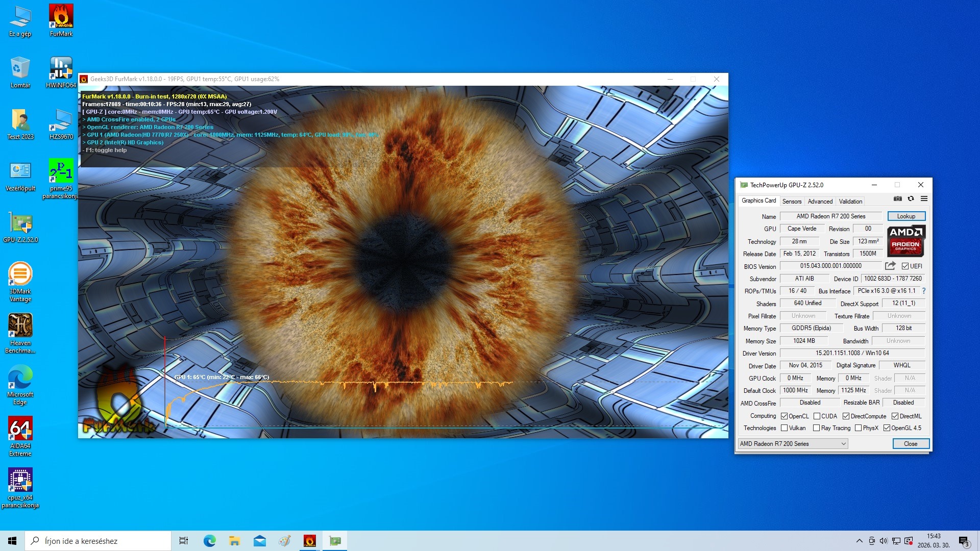Open the Windows Start menu
The height and width of the screenshot is (551, 980).
[x=12, y=541]
